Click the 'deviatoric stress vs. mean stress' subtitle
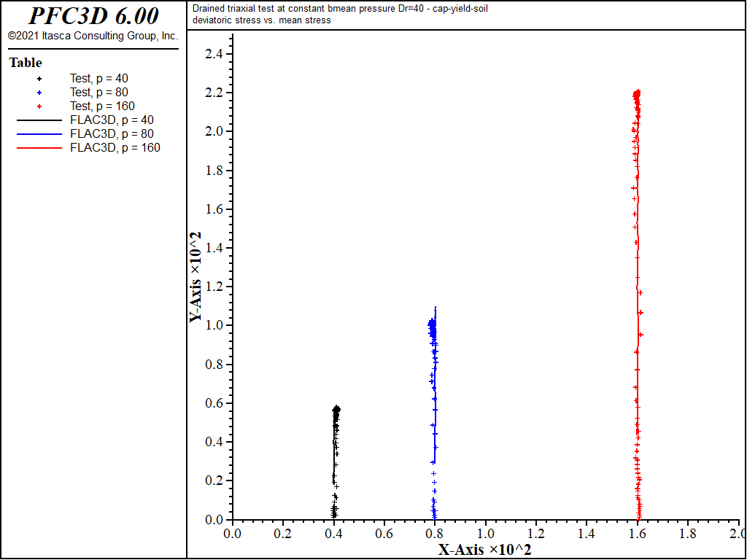The width and height of the screenshot is (747, 560). coord(262,20)
